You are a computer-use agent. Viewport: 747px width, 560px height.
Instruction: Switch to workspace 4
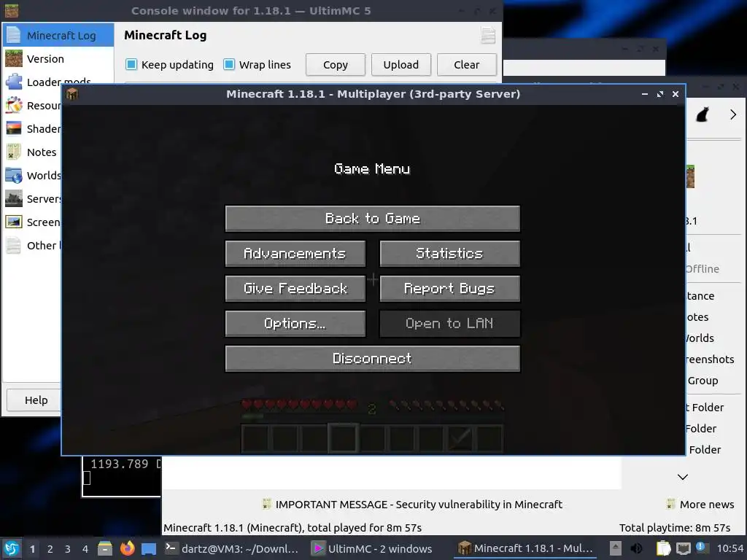[x=85, y=549]
